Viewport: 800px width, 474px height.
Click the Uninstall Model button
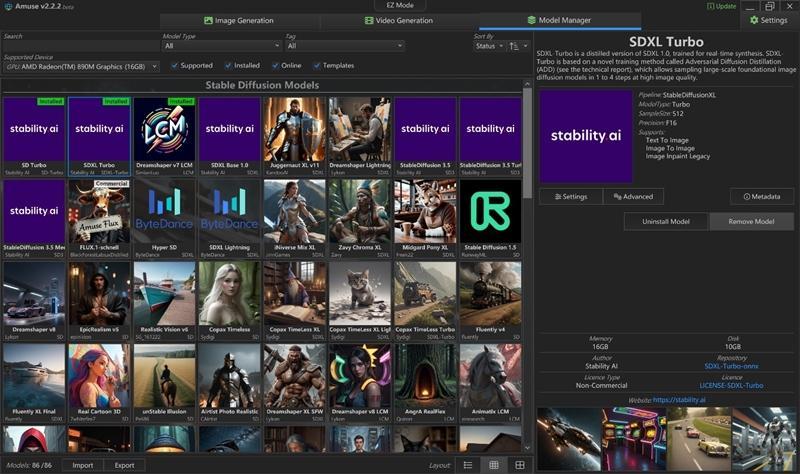click(666, 221)
